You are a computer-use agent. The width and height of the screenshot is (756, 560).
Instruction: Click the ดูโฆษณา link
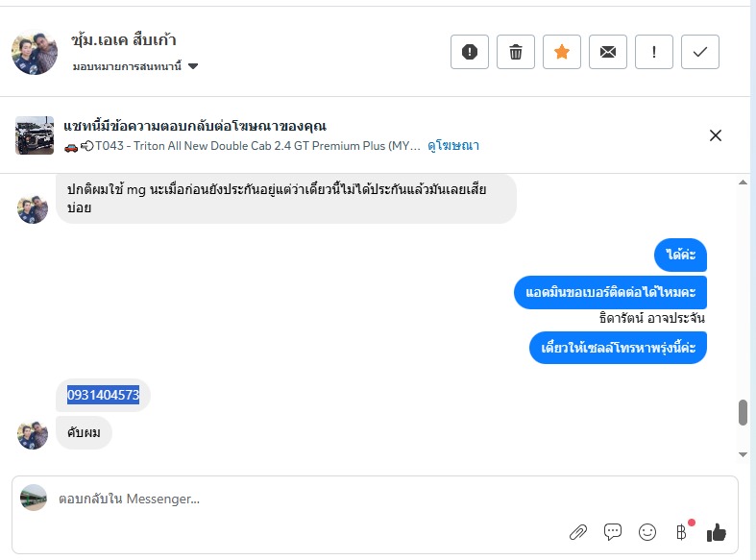coord(453,146)
